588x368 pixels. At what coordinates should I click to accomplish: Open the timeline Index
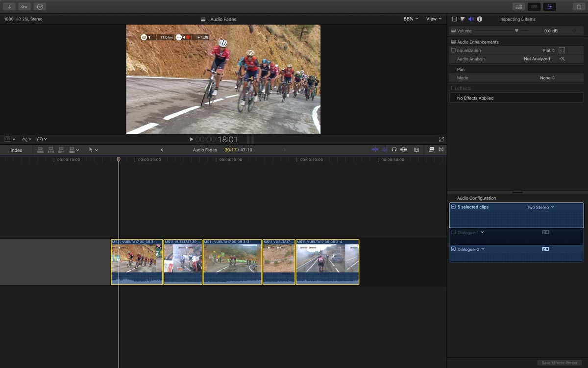(x=16, y=150)
